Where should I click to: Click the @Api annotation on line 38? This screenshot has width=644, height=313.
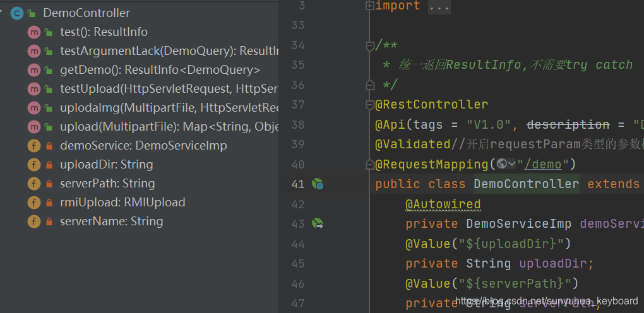pos(390,124)
